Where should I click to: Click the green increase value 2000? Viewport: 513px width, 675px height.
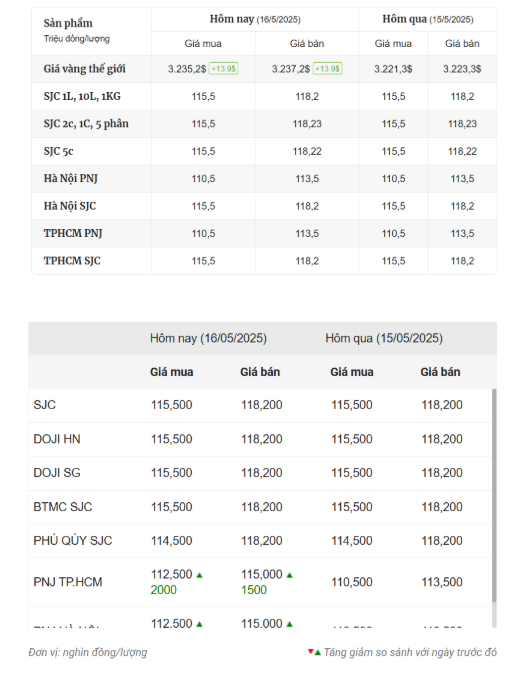[164, 590]
